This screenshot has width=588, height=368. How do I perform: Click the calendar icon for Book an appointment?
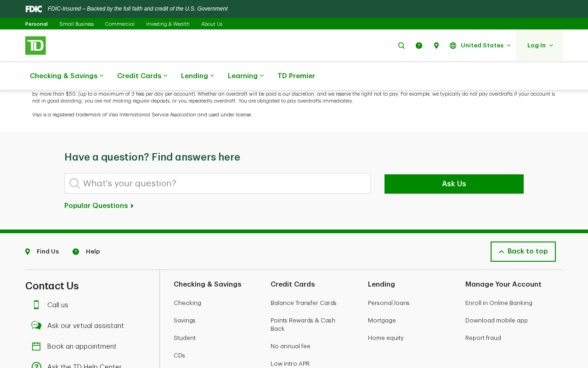(x=36, y=346)
